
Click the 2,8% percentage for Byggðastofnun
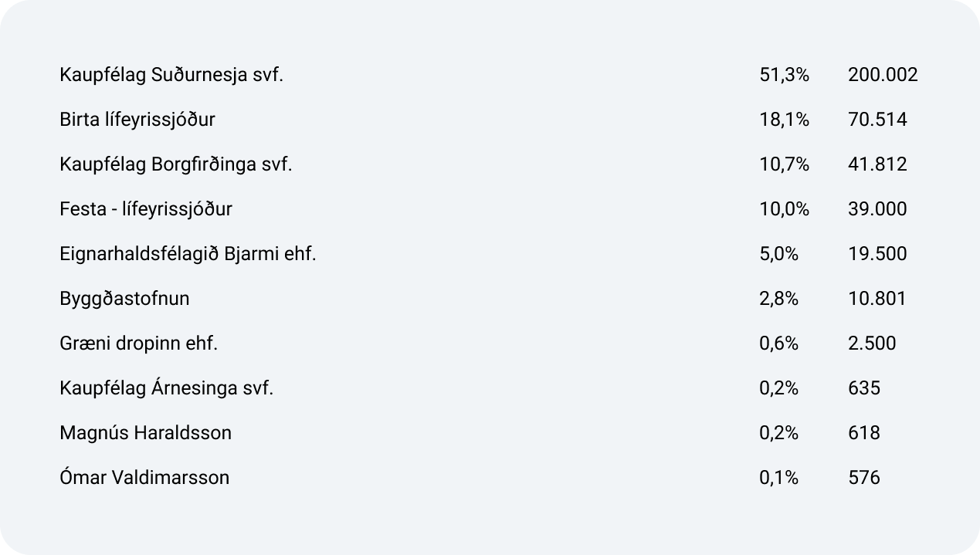[779, 299]
